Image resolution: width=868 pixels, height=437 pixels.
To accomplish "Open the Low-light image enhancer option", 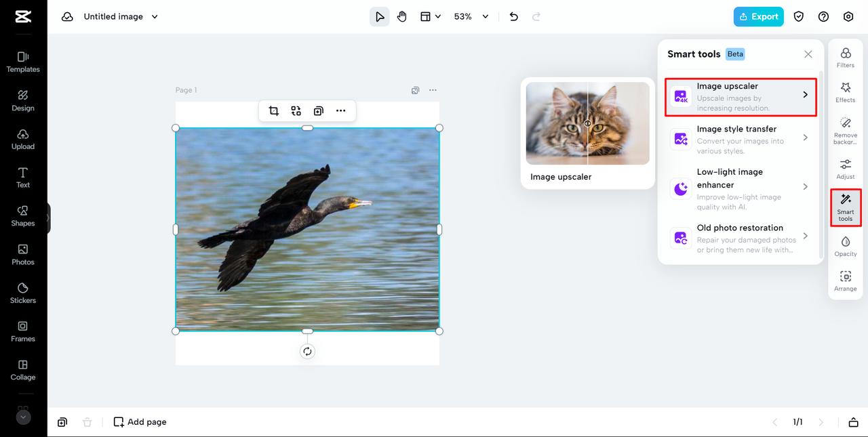I will 741,189.
